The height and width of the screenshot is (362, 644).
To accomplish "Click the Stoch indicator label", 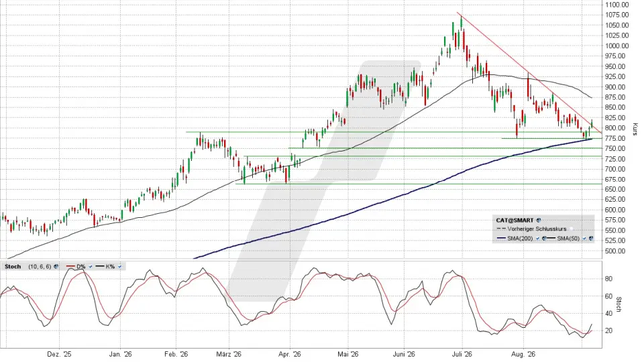I will 13,266.
